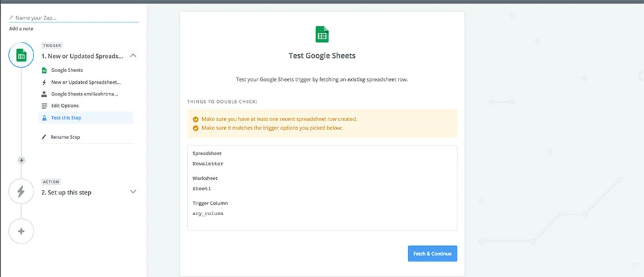
Task: Click the person icon beside Google Sheets account
Action: point(44,94)
